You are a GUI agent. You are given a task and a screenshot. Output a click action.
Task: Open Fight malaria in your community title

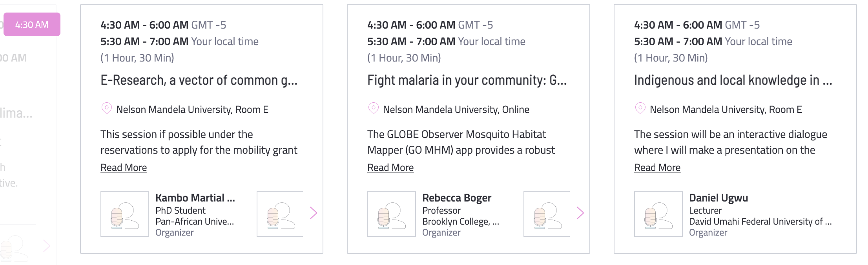[x=467, y=80]
